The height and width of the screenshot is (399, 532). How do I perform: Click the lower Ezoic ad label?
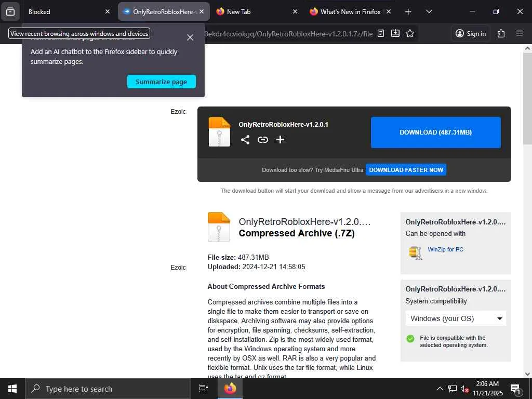[x=178, y=268]
